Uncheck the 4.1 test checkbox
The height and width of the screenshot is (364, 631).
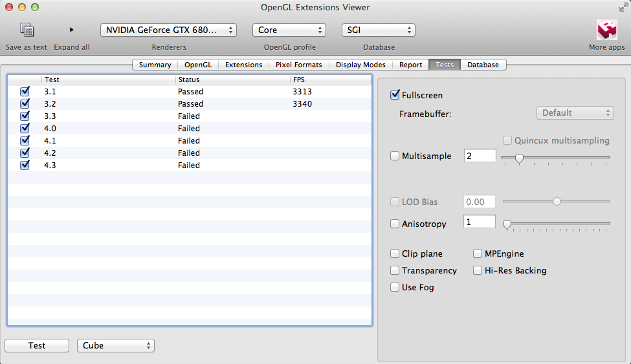[x=25, y=141]
